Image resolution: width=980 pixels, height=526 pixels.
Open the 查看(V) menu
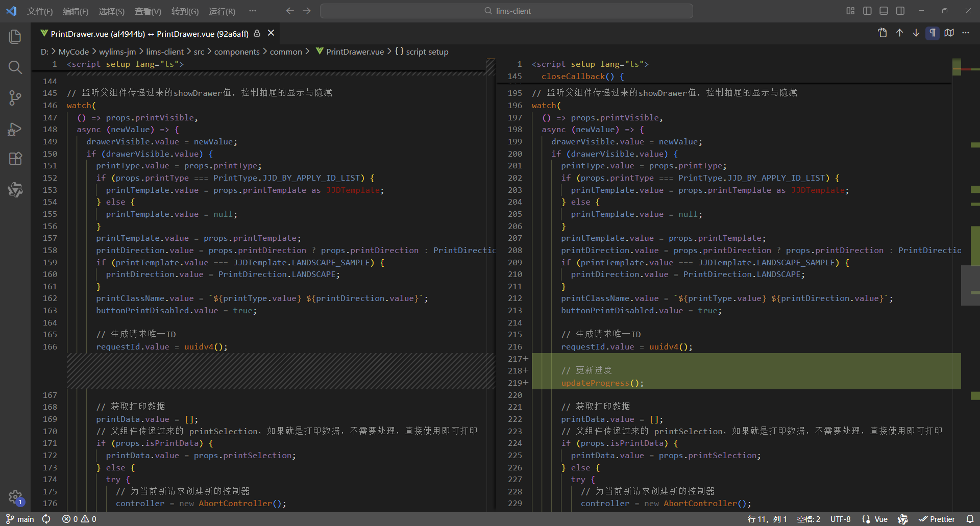[148, 11]
